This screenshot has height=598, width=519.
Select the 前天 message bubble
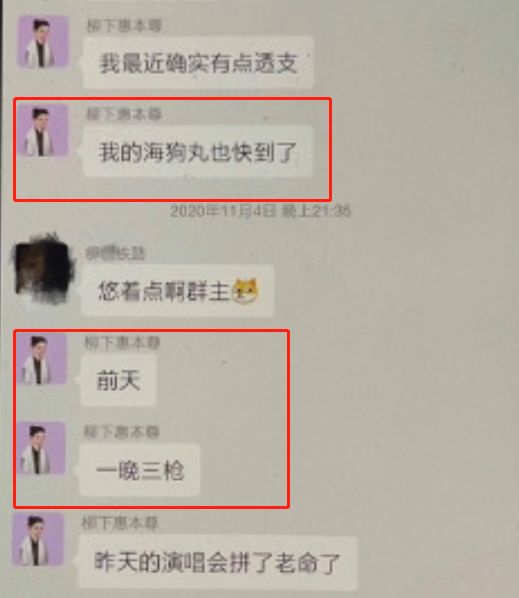point(119,380)
